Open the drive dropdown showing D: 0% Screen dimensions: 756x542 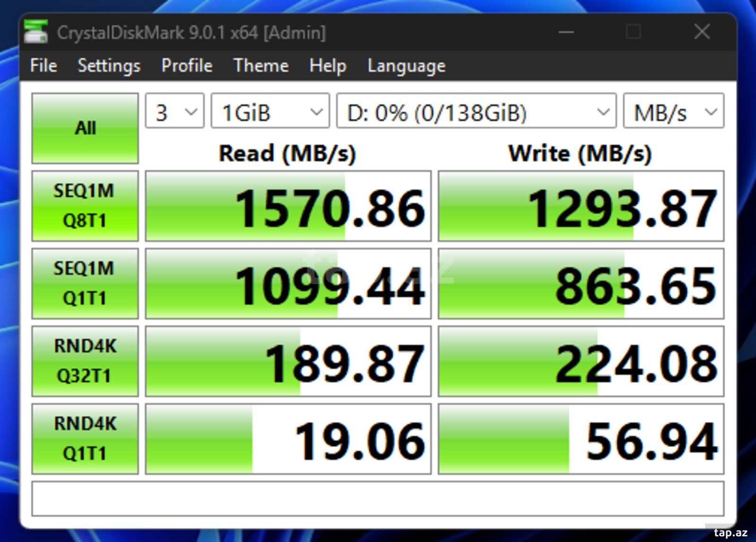[x=476, y=110]
